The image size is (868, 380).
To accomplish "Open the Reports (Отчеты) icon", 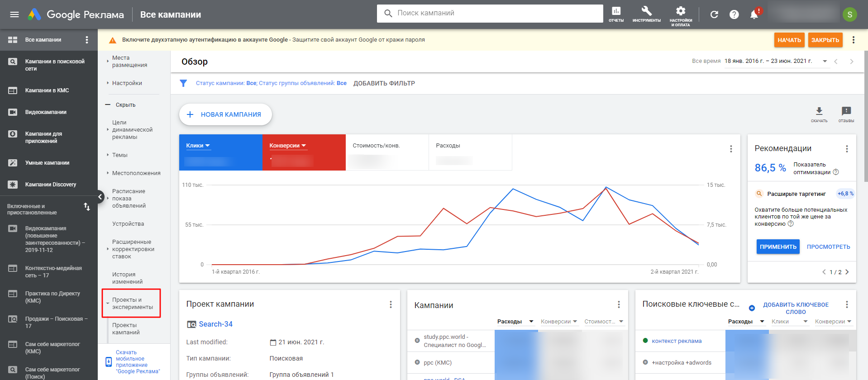I will pyautogui.click(x=616, y=14).
